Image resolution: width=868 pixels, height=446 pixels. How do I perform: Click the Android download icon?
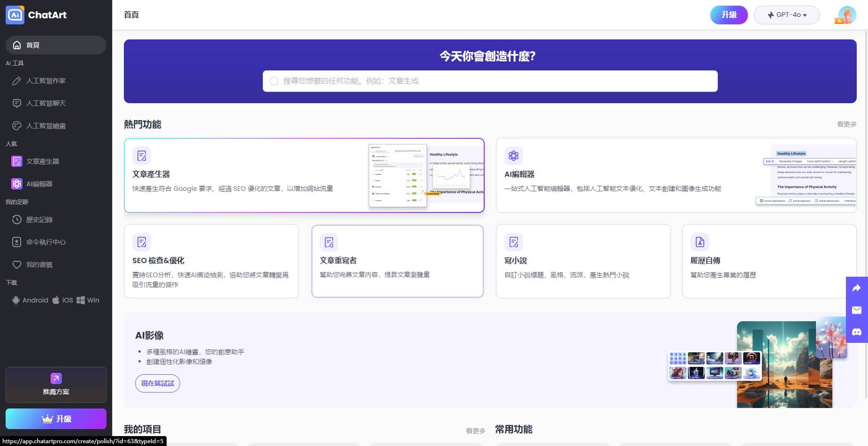[16, 300]
